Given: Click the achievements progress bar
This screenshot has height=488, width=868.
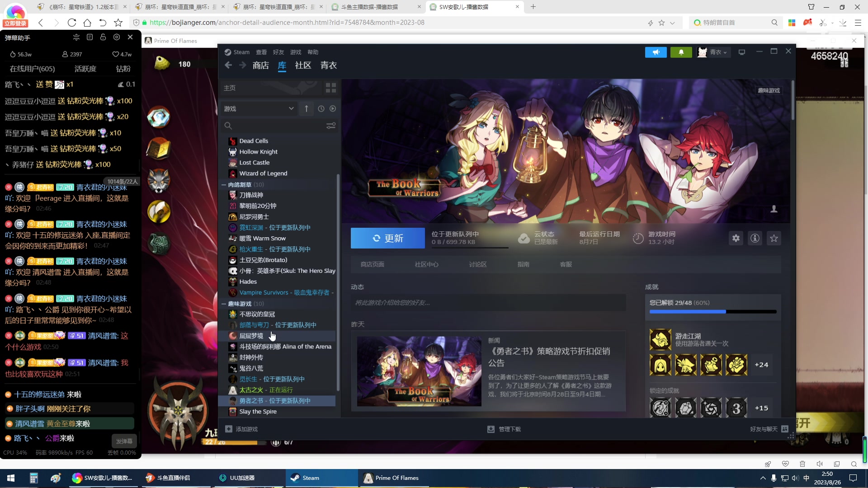Looking at the screenshot, I should coord(712,311).
